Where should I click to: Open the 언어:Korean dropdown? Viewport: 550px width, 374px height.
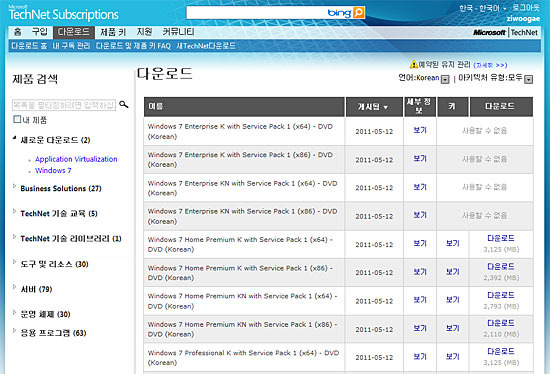tap(445, 79)
